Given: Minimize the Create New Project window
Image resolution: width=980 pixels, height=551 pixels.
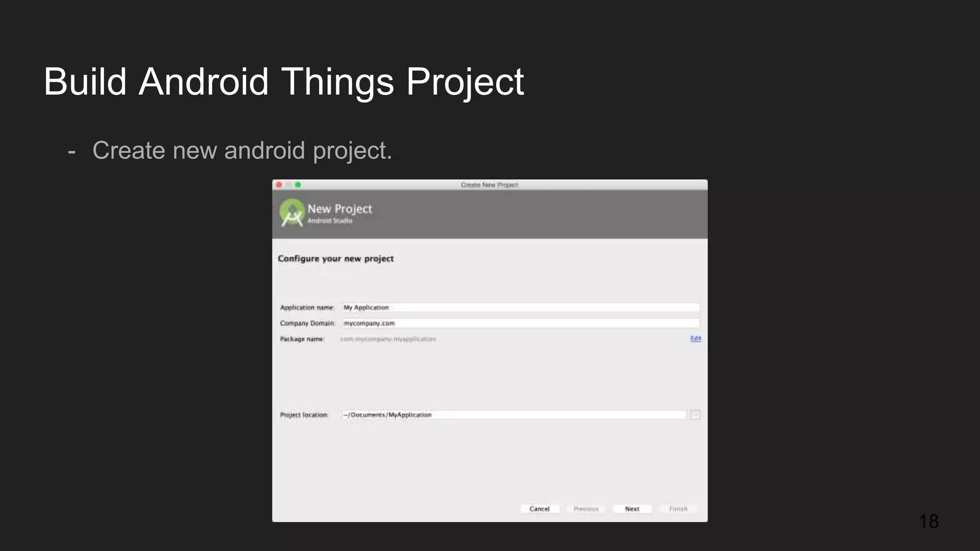Looking at the screenshot, I should [289, 185].
